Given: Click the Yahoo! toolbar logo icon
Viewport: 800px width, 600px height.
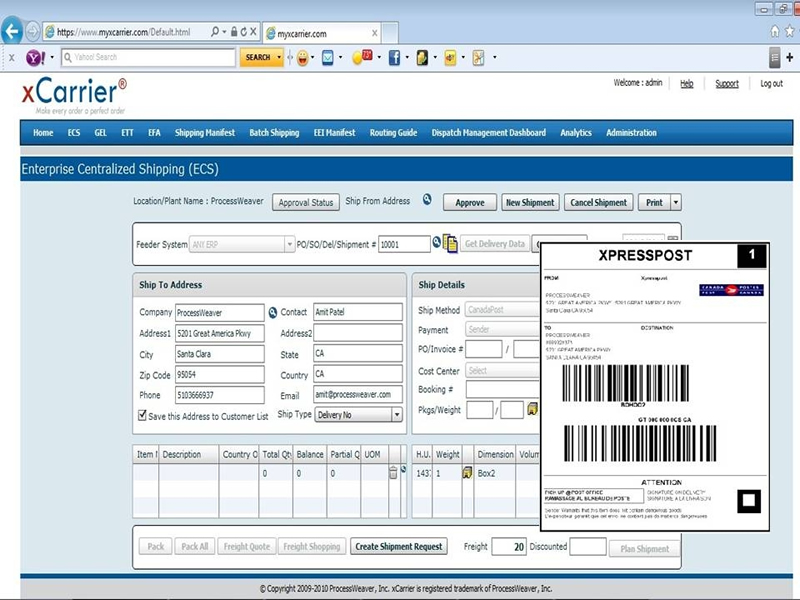Looking at the screenshot, I should click(35, 58).
